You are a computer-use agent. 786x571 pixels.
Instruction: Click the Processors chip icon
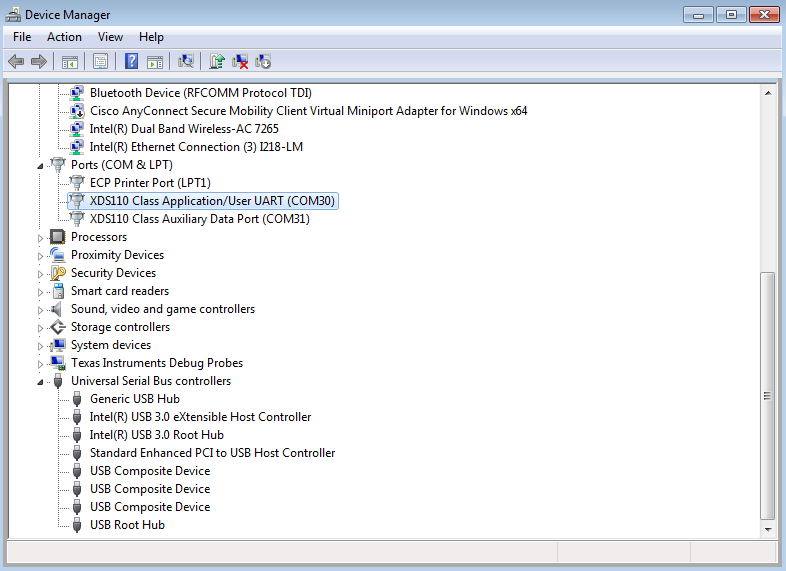coord(58,237)
